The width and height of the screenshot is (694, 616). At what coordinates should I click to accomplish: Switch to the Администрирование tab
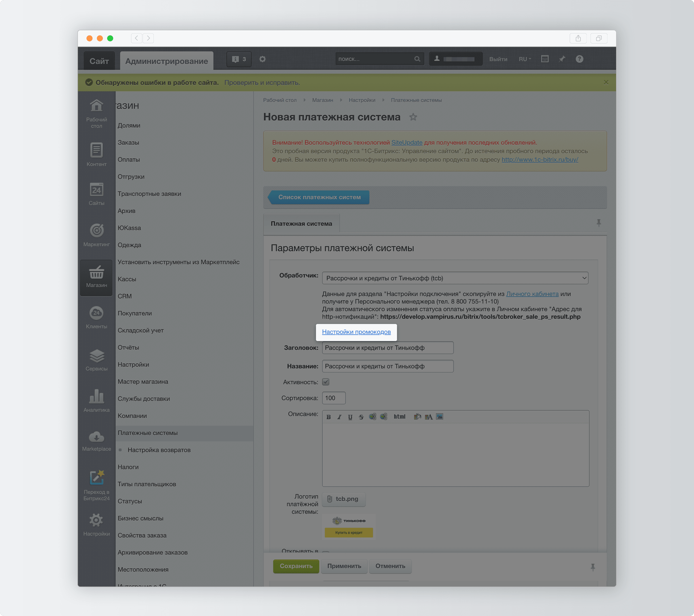pos(166,61)
